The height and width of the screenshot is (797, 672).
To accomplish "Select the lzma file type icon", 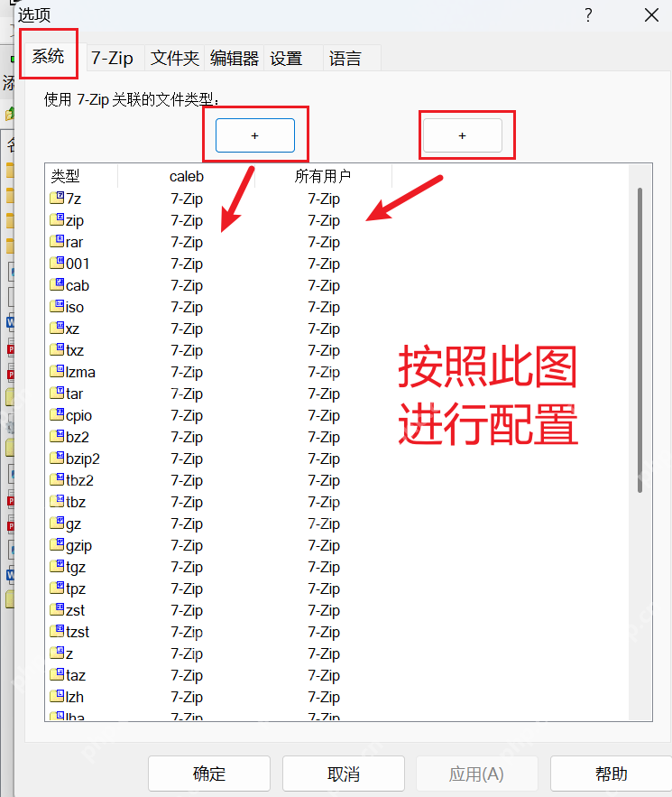I will 57,371.
